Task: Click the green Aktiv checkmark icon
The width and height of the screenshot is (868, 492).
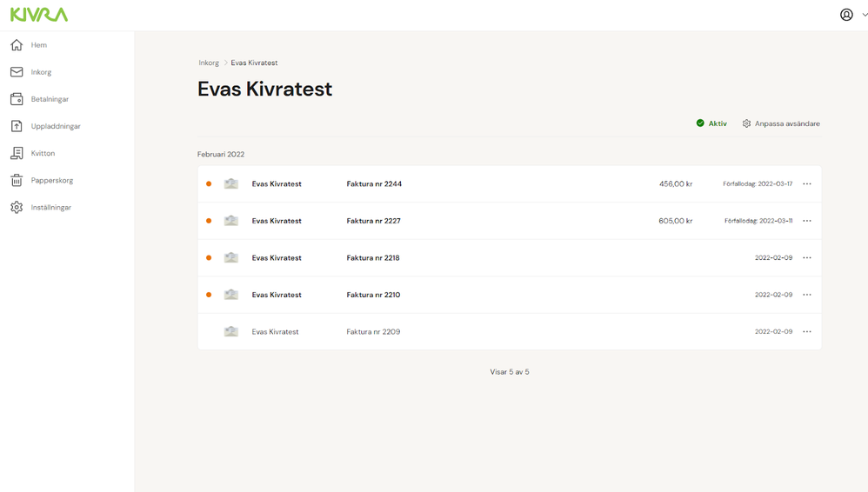Action: pyautogui.click(x=700, y=123)
